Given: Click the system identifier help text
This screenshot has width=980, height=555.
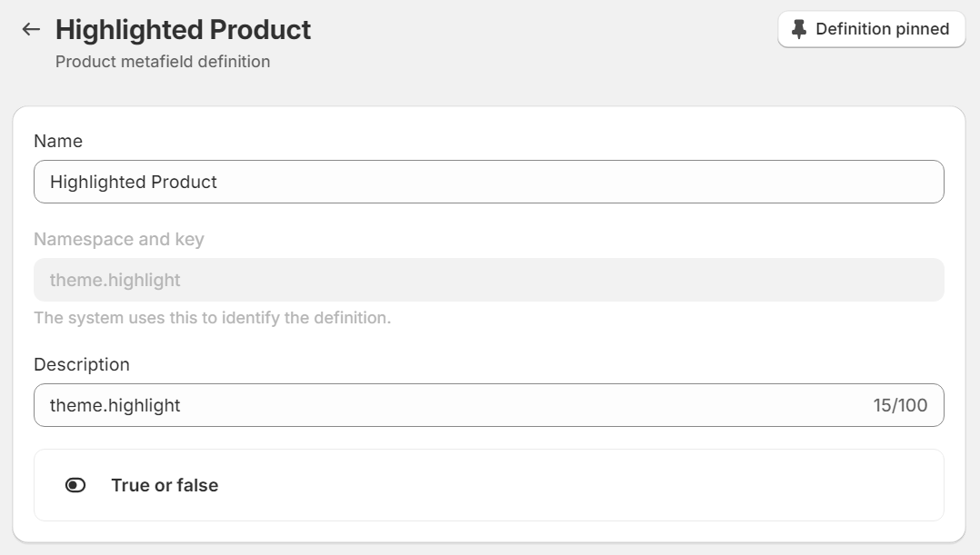Looking at the screenshot, I should tap(213, 318).
